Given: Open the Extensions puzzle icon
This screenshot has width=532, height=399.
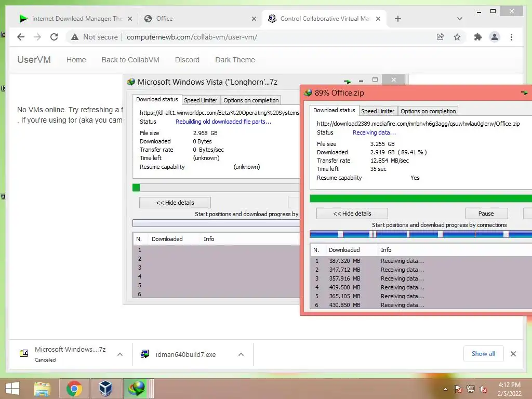Looking at the screenshot, I should [x=478, y=37].
